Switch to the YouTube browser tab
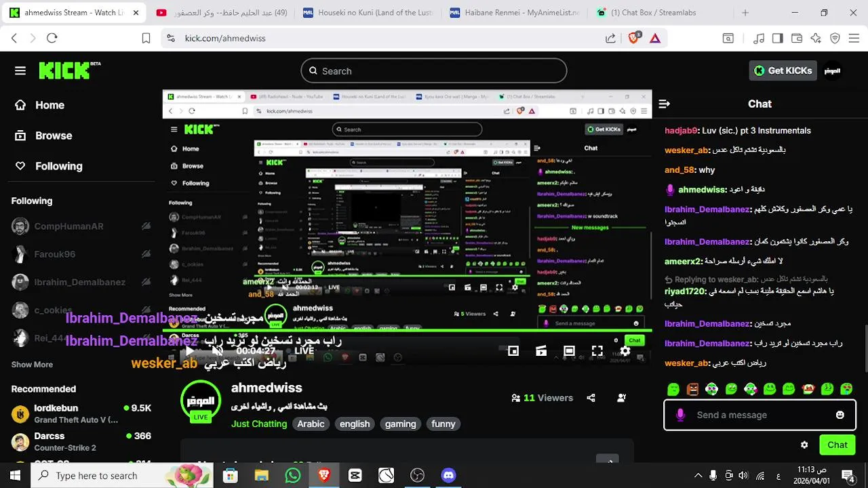 221,13
